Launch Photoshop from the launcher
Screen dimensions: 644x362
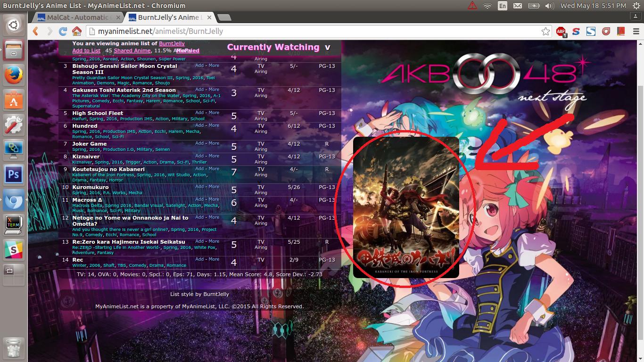[14, 175]
